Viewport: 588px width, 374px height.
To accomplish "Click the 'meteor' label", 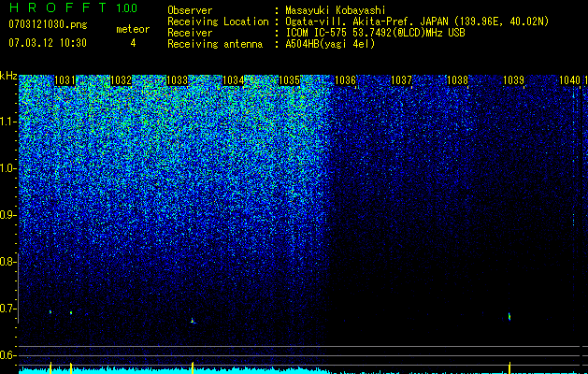I will (133, 29).
